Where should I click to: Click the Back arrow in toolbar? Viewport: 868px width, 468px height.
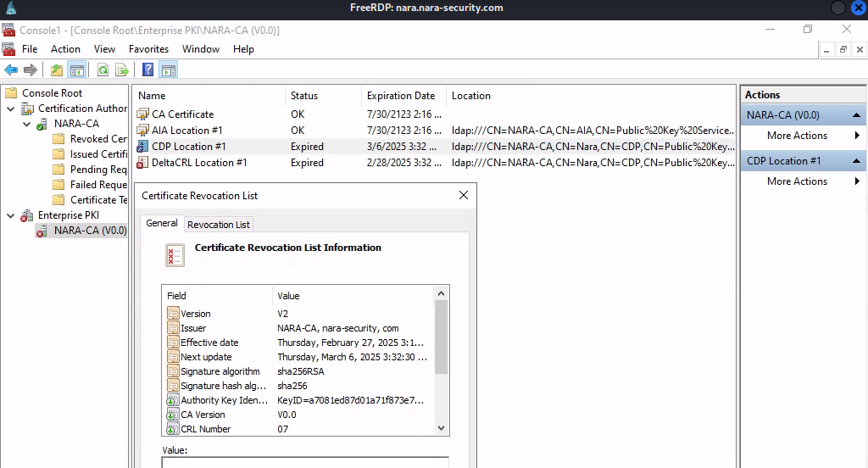11,70
